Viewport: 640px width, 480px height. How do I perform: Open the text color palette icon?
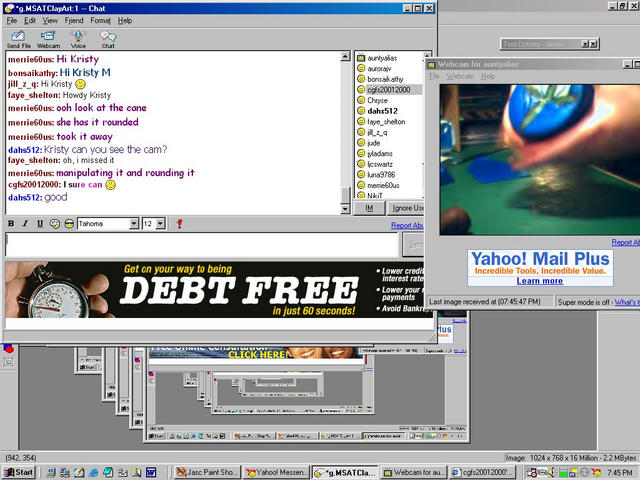(x=55, y=224)
